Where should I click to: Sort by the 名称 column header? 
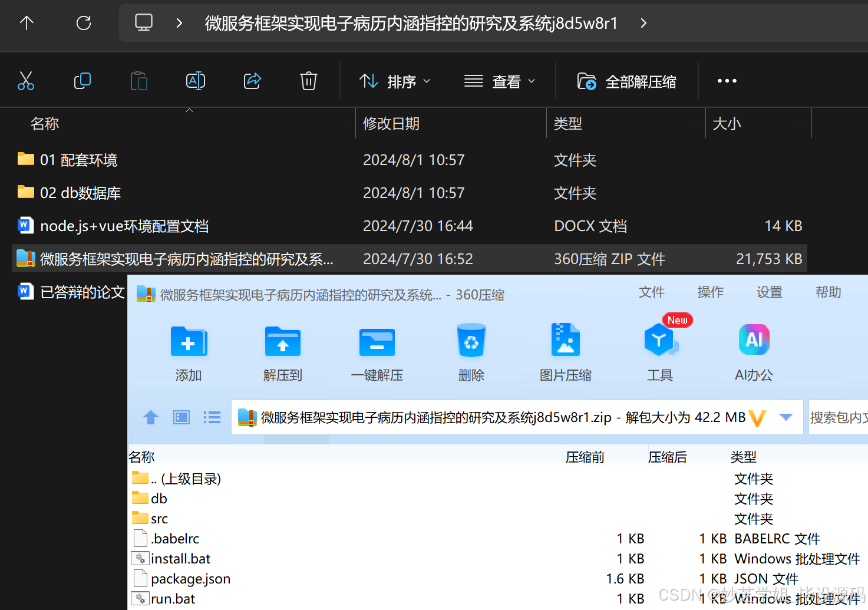[x=45, y=124]
